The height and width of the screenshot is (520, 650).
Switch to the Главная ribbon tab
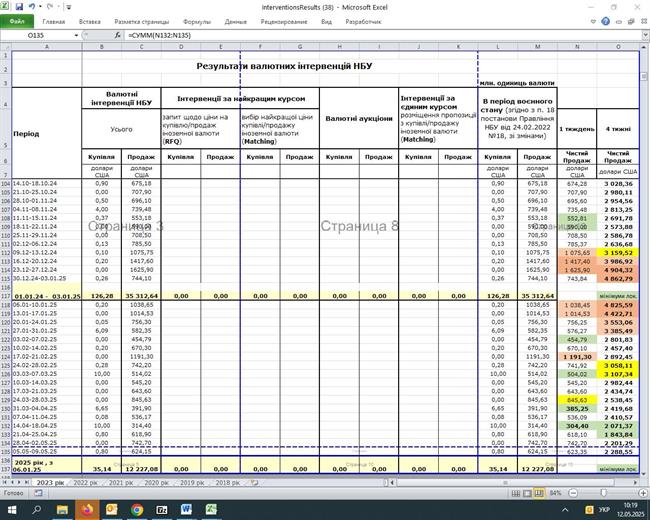(x=53, y=22)
